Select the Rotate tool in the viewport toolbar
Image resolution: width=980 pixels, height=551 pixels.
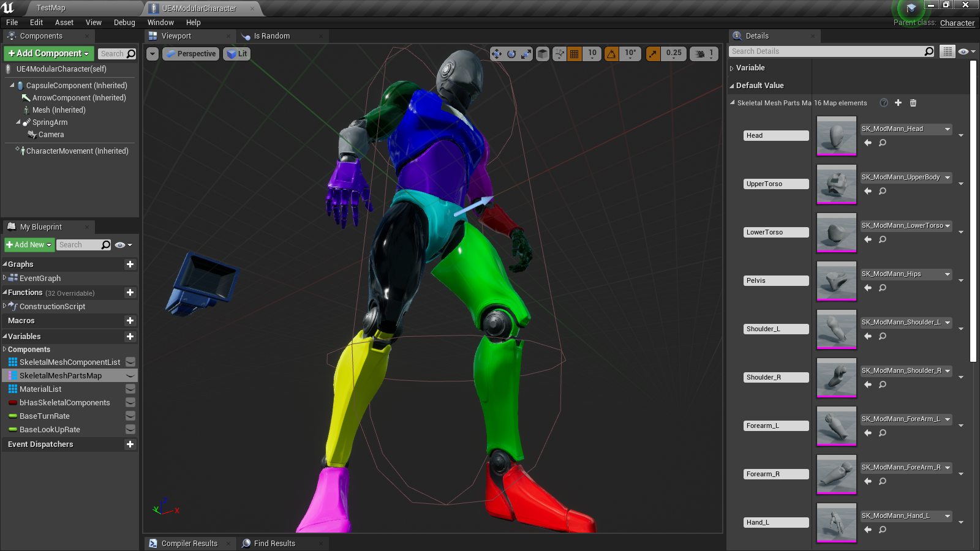pyautogui.click(x=511, y=54)
